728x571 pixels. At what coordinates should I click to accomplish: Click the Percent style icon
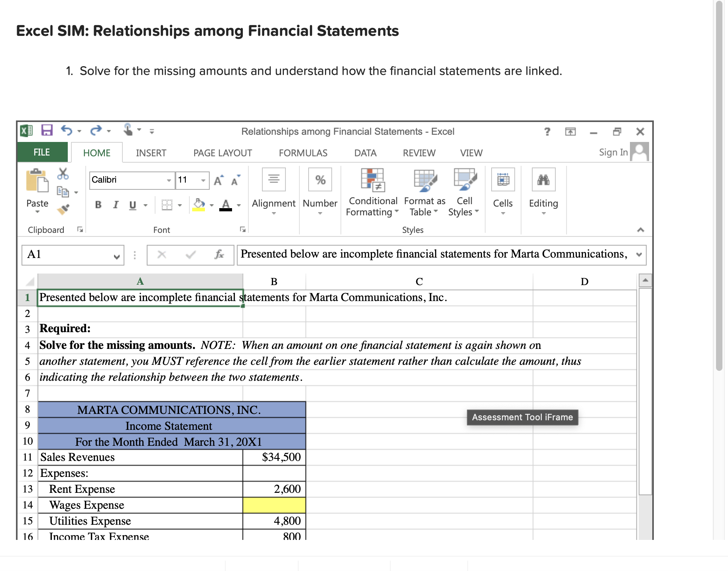[320, 180]
